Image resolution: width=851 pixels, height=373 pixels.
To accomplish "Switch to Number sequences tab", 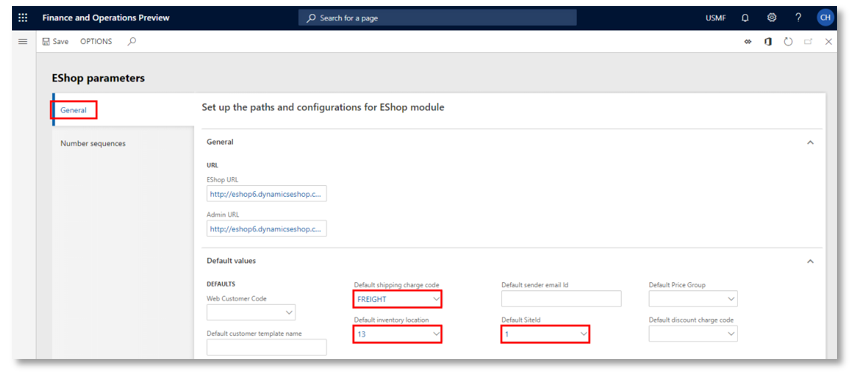I will 93,143.
